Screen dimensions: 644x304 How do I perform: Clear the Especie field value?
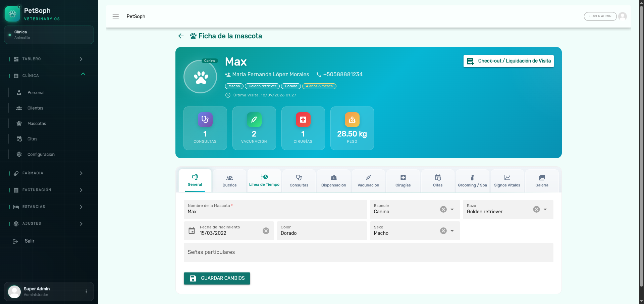(x=443, y=209)
